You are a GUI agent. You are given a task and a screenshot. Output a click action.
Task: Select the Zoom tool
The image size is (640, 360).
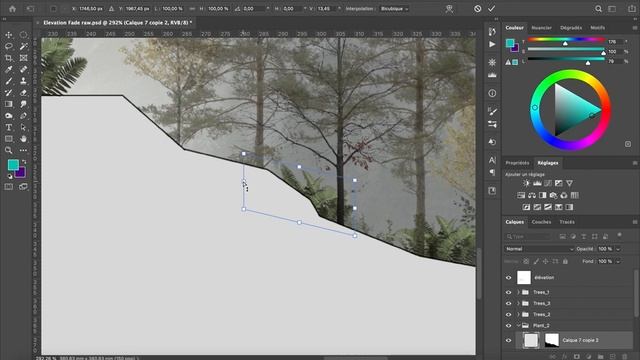pos(9,150)
